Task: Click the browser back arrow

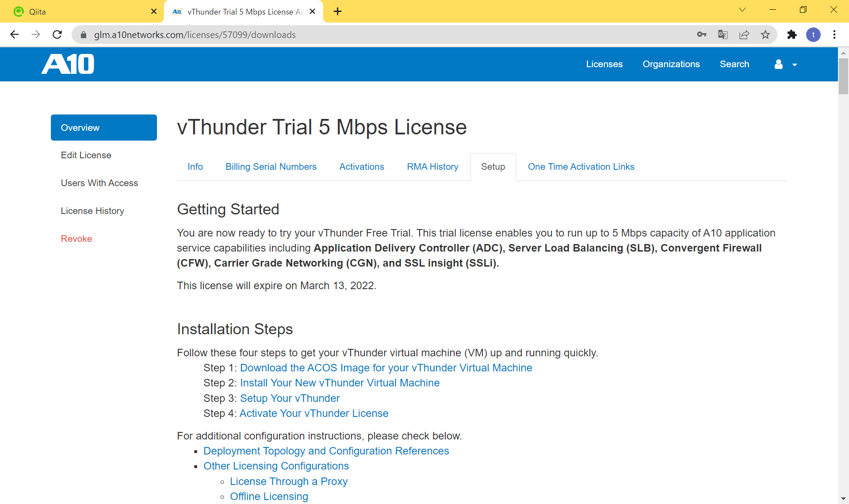Action: [15, 34]
